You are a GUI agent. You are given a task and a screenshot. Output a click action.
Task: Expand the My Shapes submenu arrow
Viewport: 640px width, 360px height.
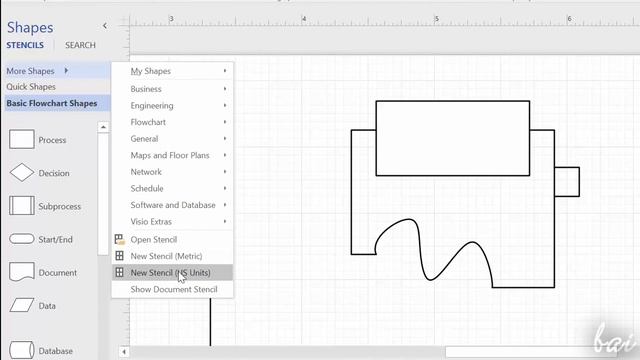225,71
